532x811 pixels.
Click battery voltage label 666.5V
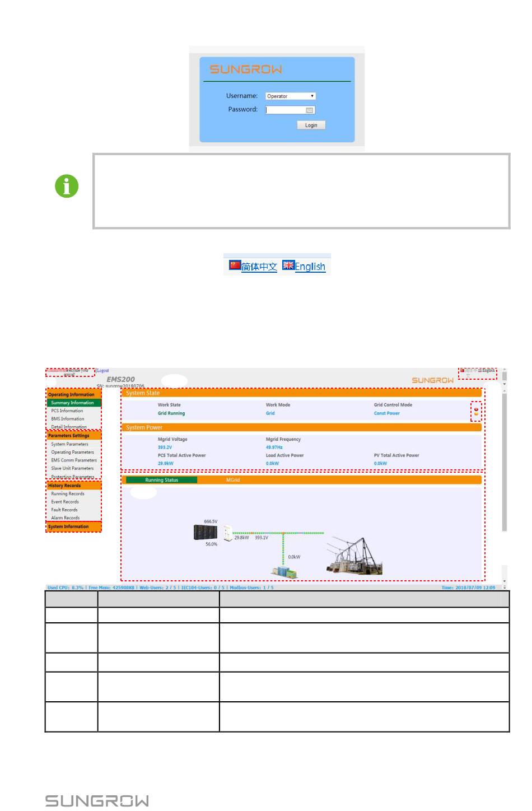click(x=211, y=521)
